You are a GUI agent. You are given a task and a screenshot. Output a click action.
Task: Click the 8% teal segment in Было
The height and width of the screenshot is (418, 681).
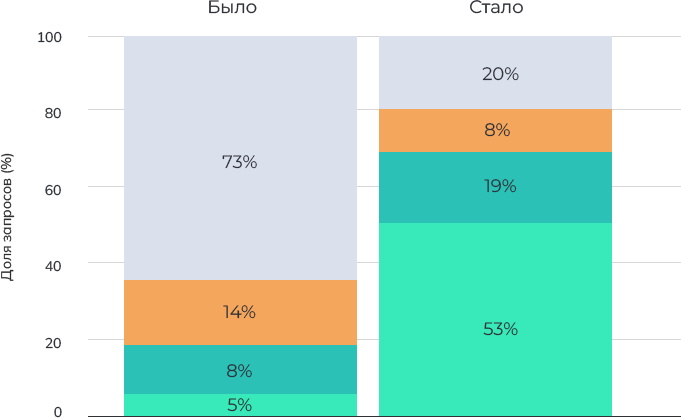(240, 369)
